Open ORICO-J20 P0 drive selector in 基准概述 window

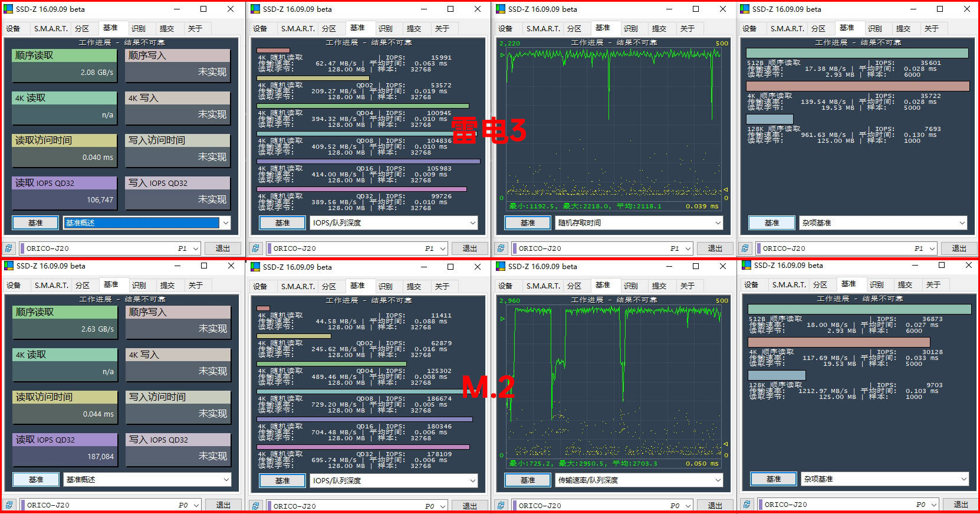click(x=110, y=505)
